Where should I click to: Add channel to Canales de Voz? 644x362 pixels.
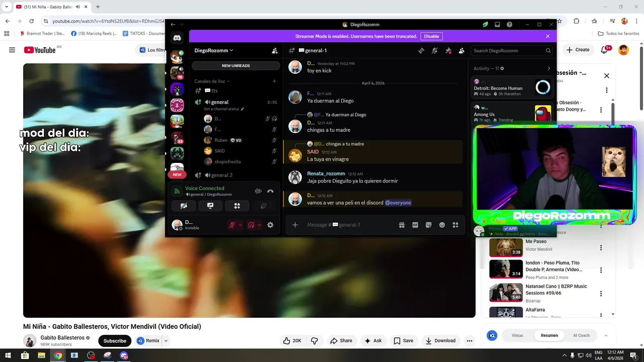click(274, 81)
